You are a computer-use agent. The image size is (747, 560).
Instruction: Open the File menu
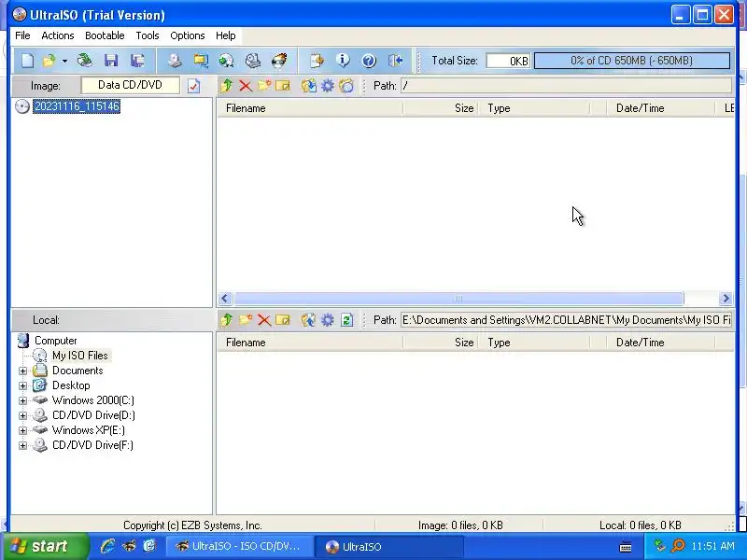pyautogui.click(x=22, y=35)
